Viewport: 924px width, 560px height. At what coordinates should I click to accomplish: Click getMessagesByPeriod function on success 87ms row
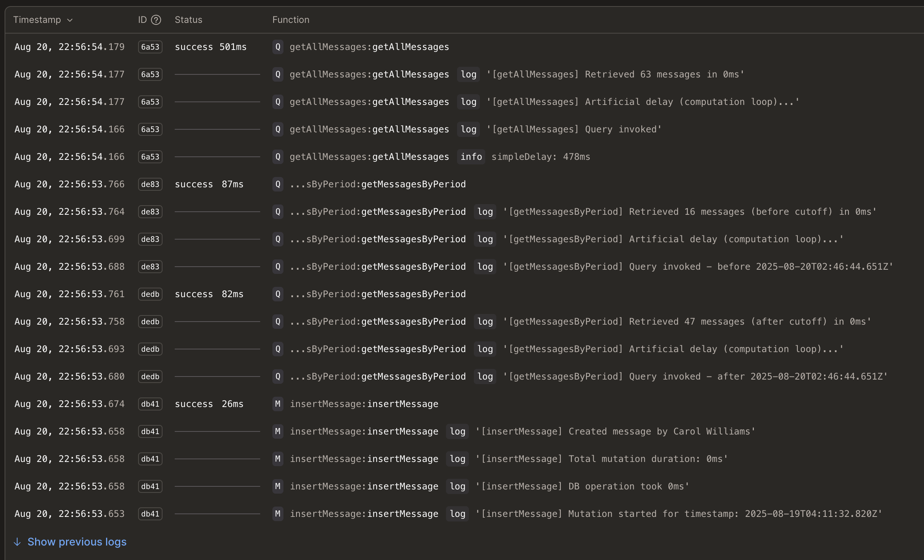click(378, 184)
